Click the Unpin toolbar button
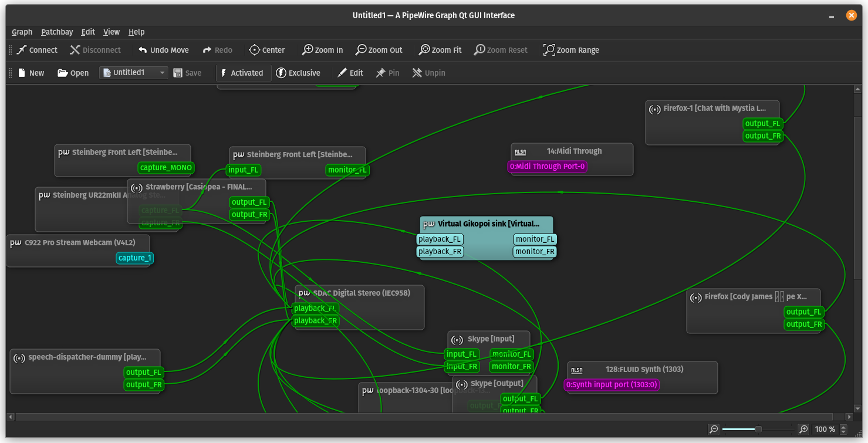The height and width of the screenshot is (443, 868). tap(428, 73)
